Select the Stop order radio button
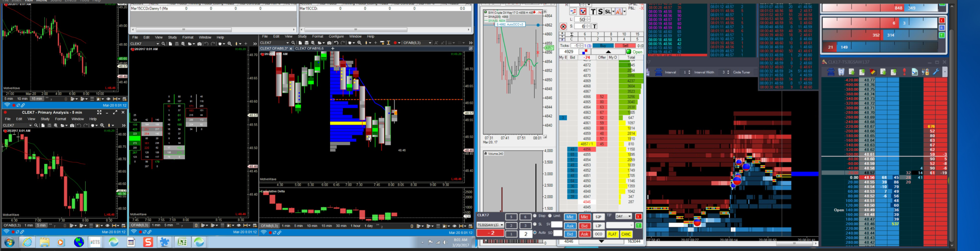This screenshot has width=980, height=251. 535,216
